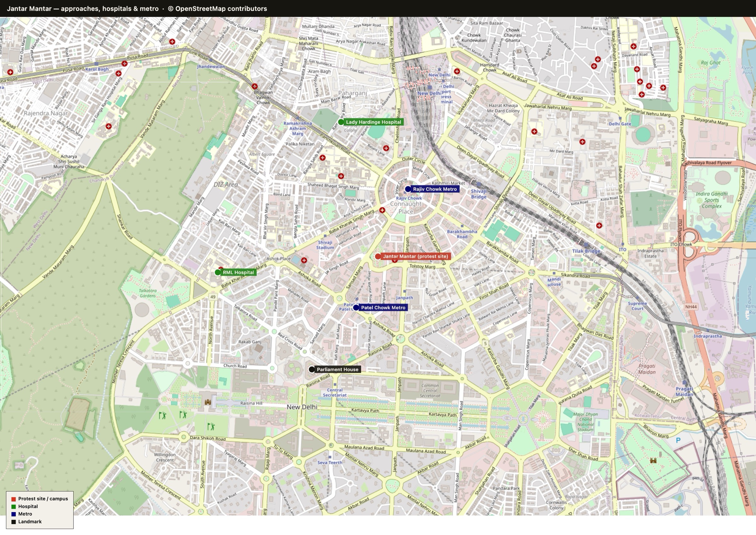Click the Parliament House label
The width and height of the screenshot is (756, 535).
[337, 370]
